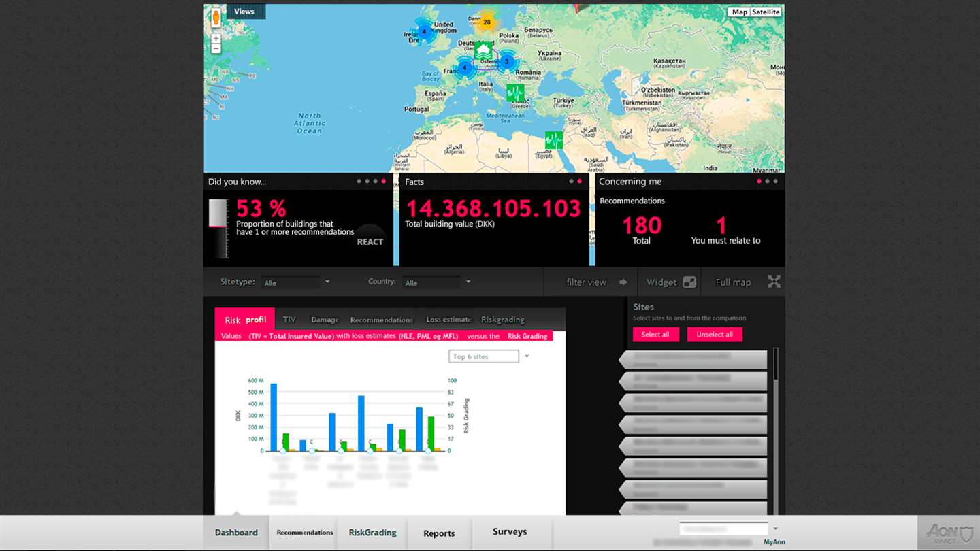Click the Sites list scrollbar
Viewport: 980px width, 551px height.
[775, 429]
